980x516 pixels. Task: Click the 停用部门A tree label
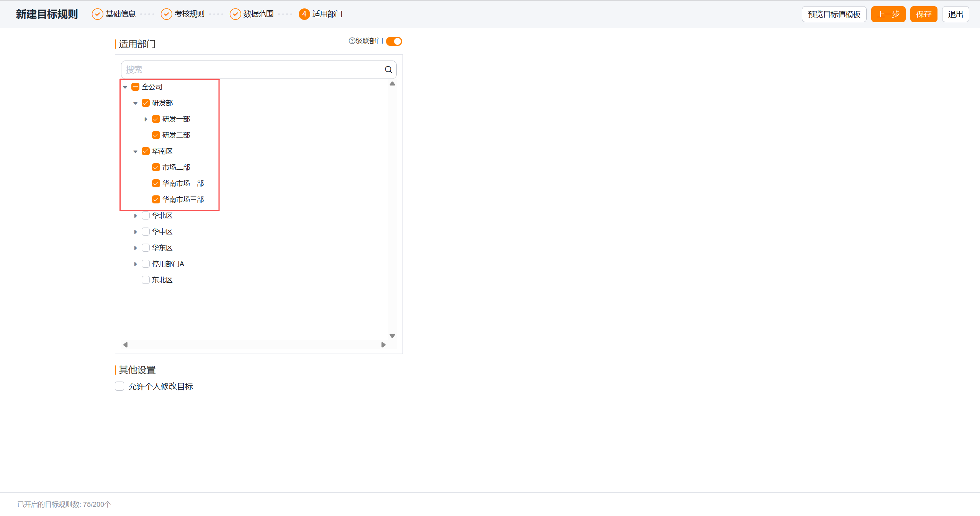click(168, 264)
